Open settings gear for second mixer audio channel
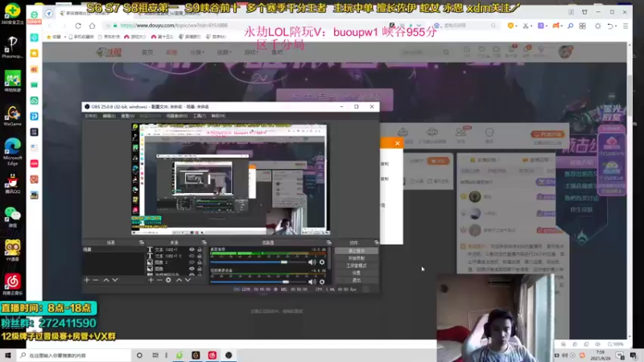 coord(322,282)
